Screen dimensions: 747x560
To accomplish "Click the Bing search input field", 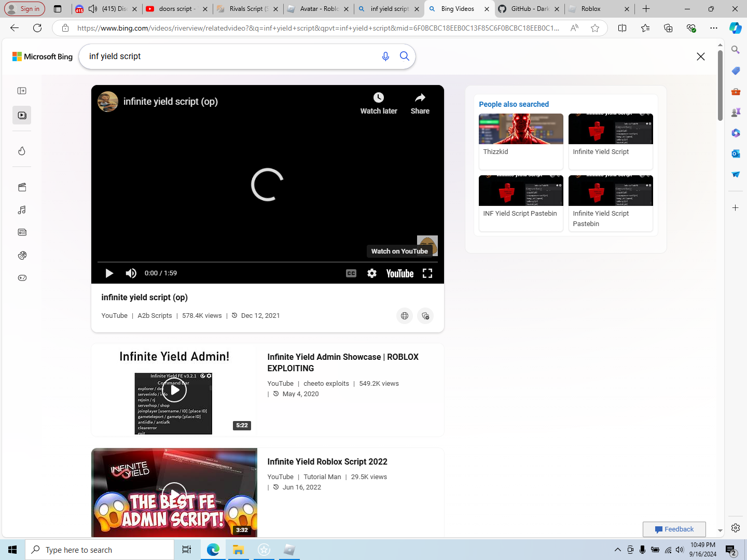I will tap(231, 57).
